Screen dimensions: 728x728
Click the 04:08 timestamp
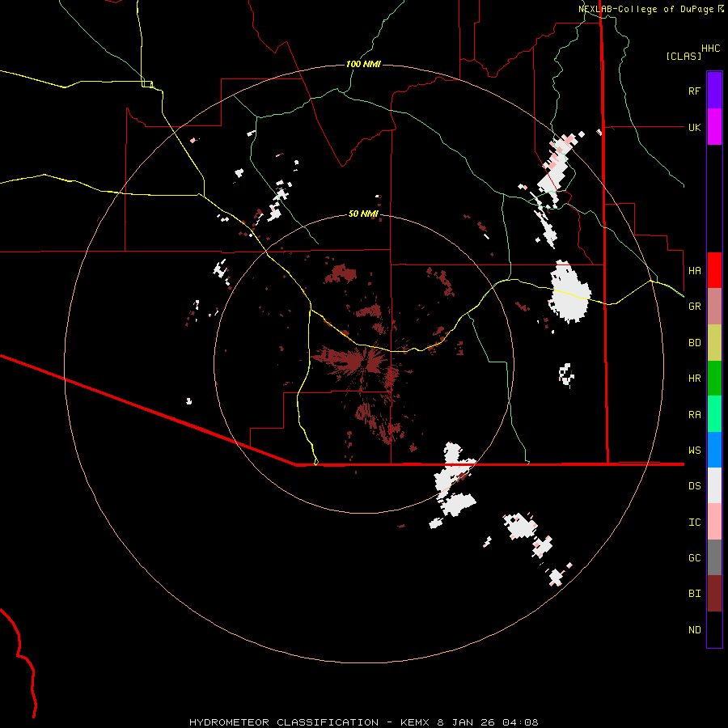pyautogui.click(x=521, y=722)
